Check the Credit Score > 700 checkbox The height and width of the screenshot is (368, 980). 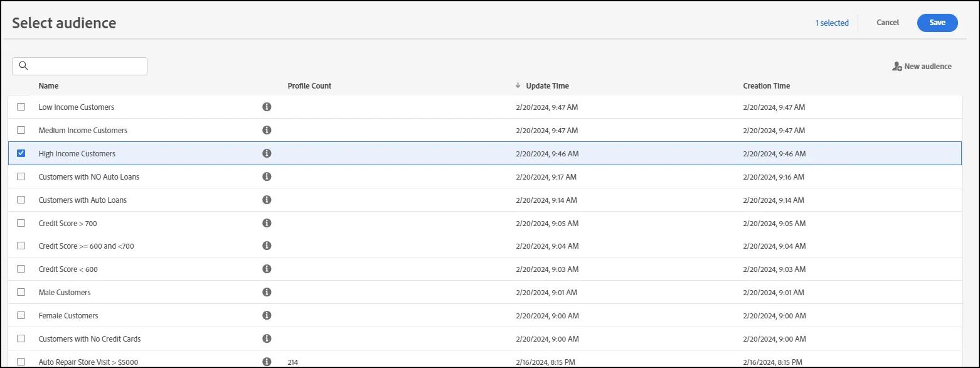point(21,223)
